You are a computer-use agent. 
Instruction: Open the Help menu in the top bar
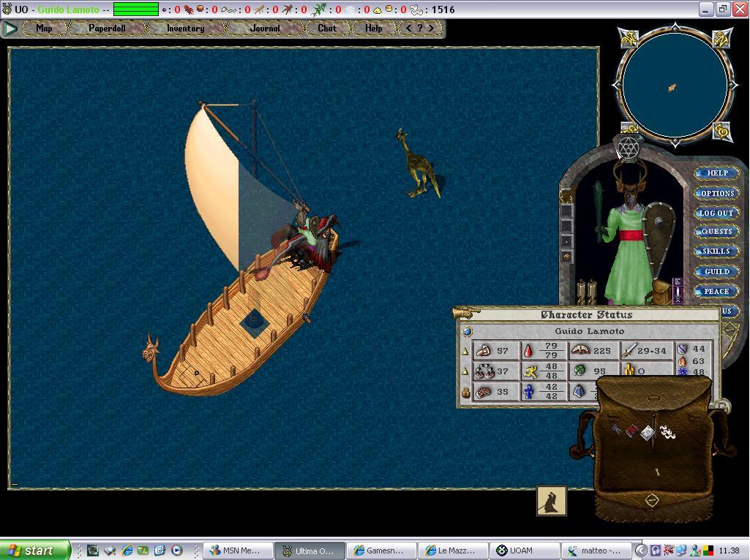(x=374, y=29)
